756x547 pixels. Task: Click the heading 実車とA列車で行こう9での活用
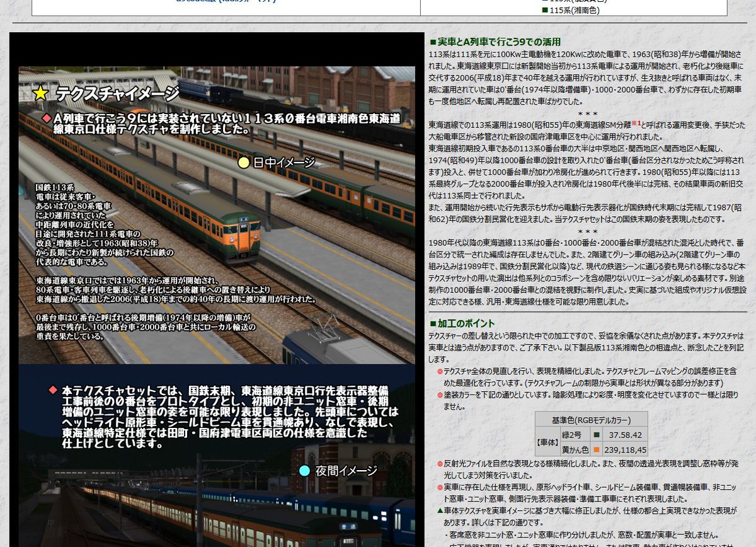click(x=499, y=42)
